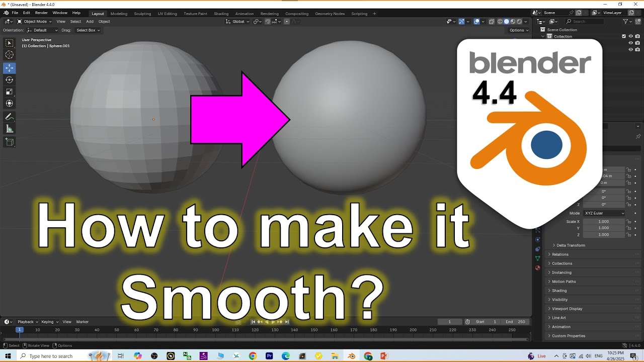Screen dimensions: 644x362
Task: Click the Windows Start button
Action: (8, 356)
